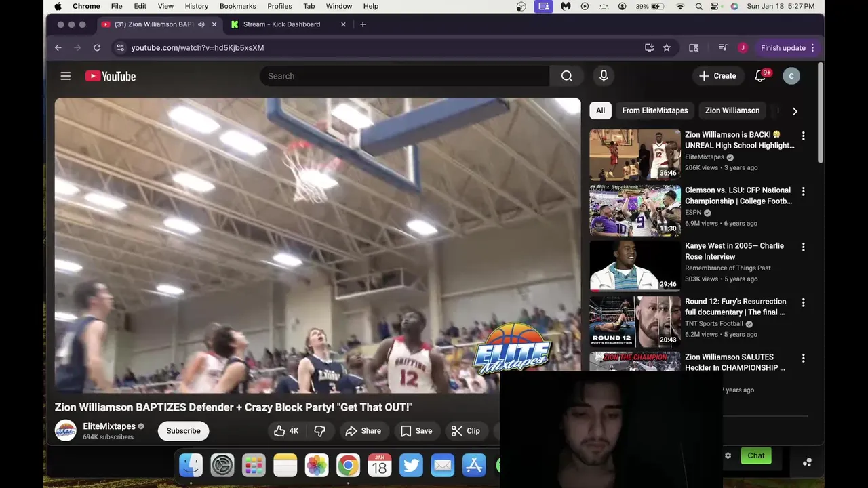Viewport: 868px width, 488px height.
Task: Open the EliteMixtapes channel name link
Action: click(x=109, y=426)
